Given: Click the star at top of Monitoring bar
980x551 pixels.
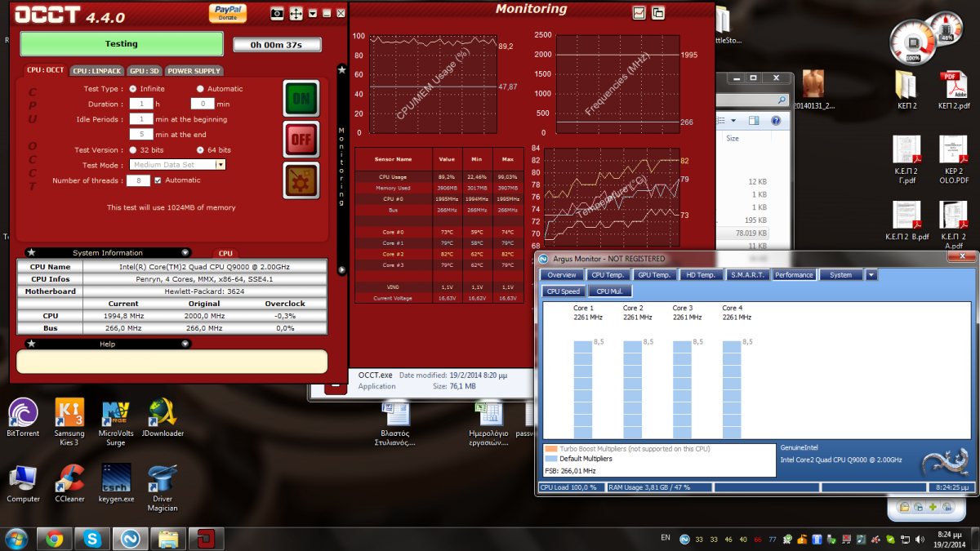Looking at the screenshot, I should tap(341, 70).
